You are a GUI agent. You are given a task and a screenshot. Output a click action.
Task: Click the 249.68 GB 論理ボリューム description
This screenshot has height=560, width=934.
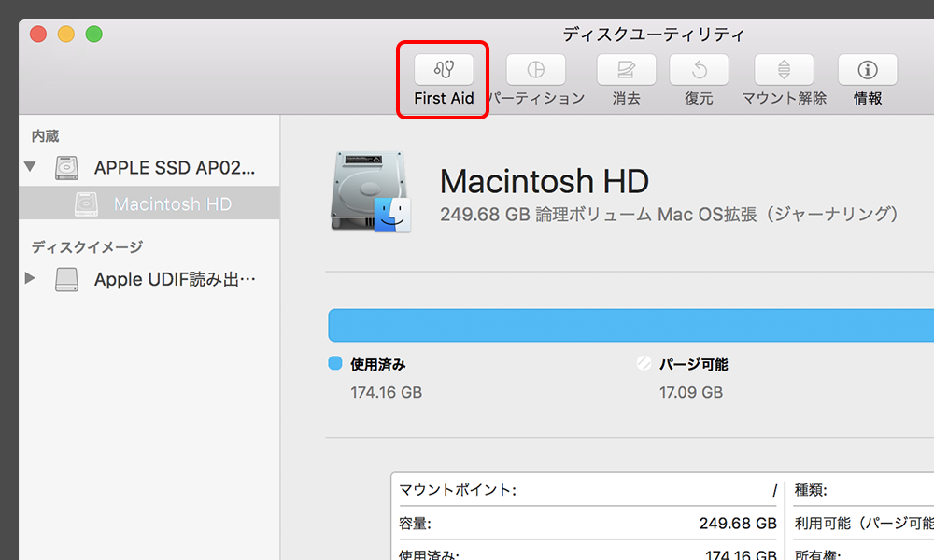coord(669,215)
